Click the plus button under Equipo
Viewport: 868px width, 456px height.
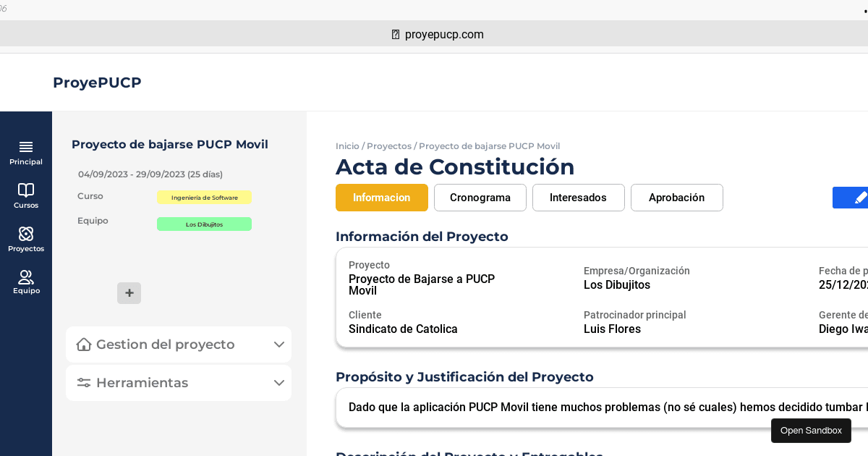coord(129,293)
